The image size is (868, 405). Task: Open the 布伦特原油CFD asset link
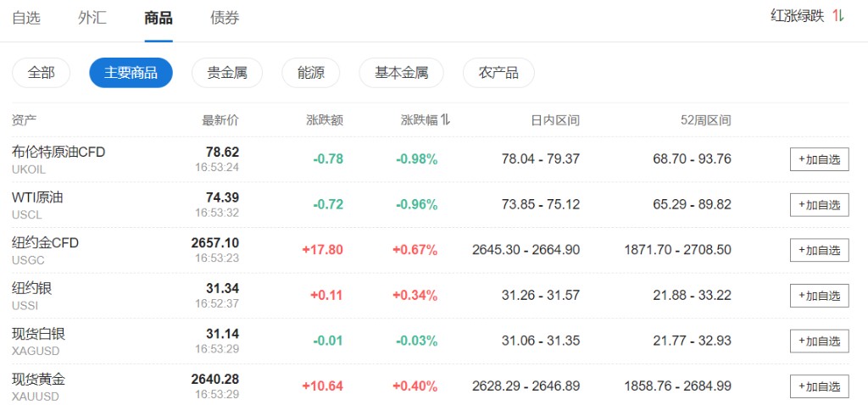coord(58,153)
